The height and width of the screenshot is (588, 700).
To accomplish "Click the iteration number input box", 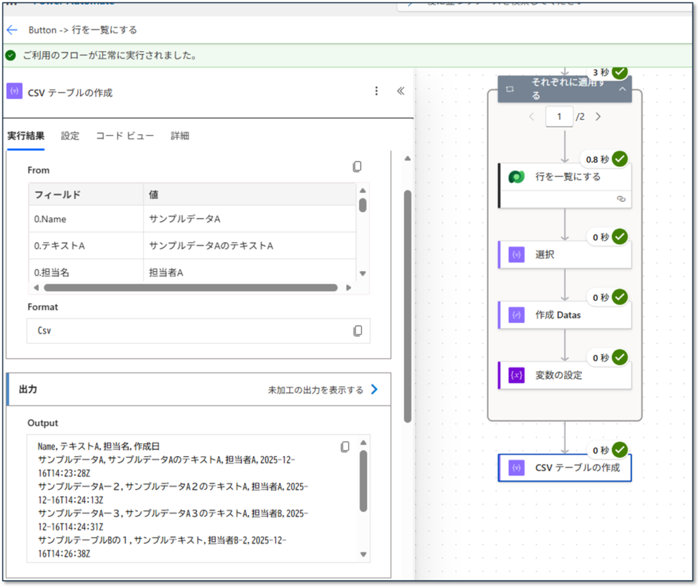I will coord(559,117).
